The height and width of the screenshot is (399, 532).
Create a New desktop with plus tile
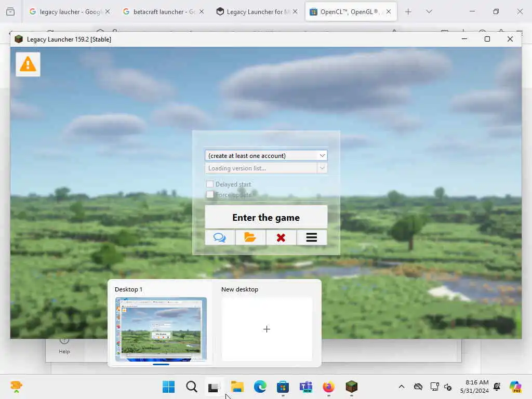[x=267, y=329]
